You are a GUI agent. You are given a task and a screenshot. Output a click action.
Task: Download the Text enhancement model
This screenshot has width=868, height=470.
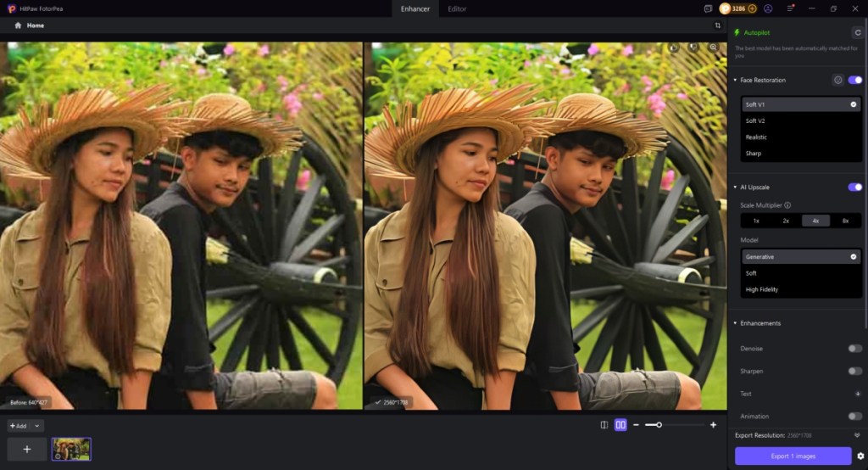pos(858,394)
